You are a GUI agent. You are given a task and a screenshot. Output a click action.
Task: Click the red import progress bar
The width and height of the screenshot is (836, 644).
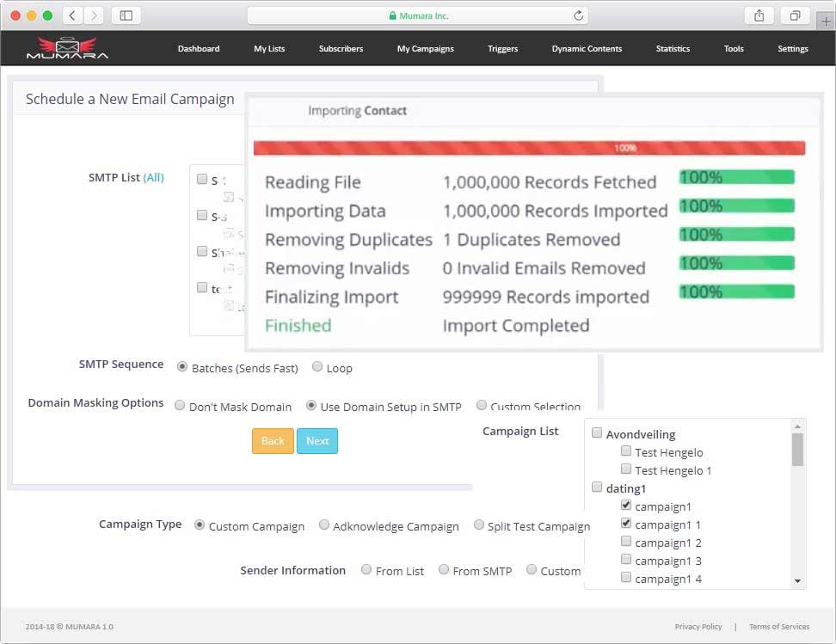[x=529, y=148]
